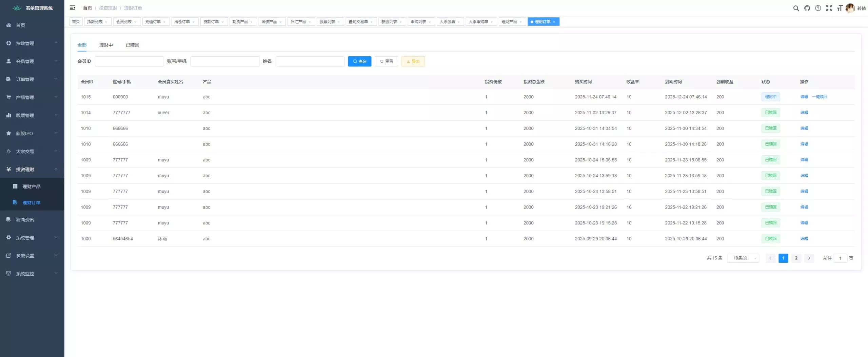Switch to the 理财中 filter tab
Image resolution: width=868 pixels, height=357 pixels.
pos(106,45)
